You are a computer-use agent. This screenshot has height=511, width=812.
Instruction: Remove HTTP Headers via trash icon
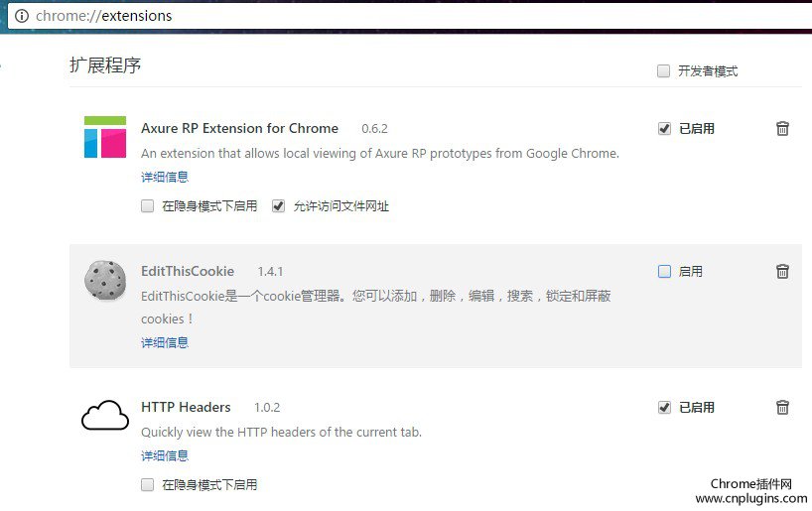pos(782,407)
